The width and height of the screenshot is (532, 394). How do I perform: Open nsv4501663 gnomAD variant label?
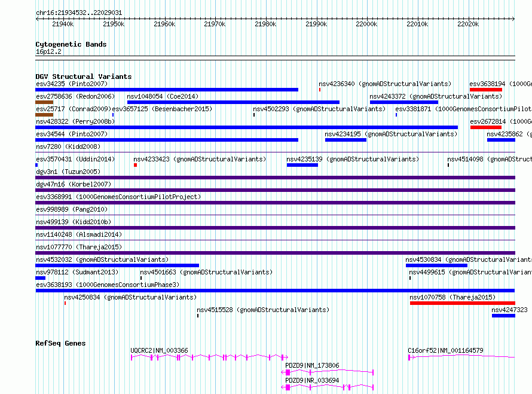click(x=206, y=272)
